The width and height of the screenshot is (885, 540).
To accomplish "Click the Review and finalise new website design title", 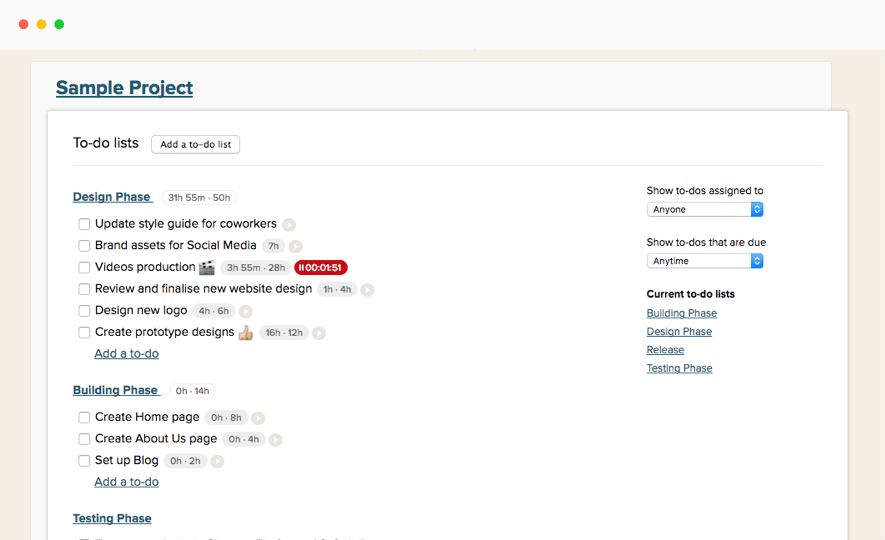I will click(203, 288).
